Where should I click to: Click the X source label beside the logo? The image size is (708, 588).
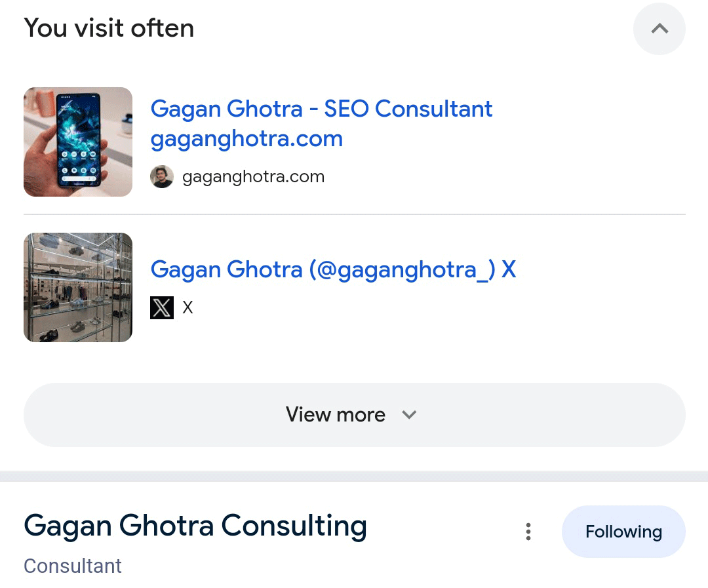point(187,307)
